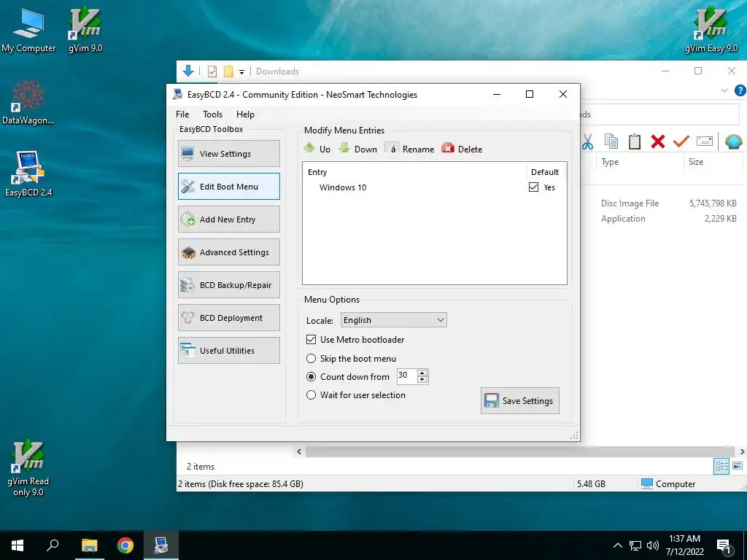
Task: Select EasyBCD 2.4 desktop shortcut
Action: pos(28,174)
